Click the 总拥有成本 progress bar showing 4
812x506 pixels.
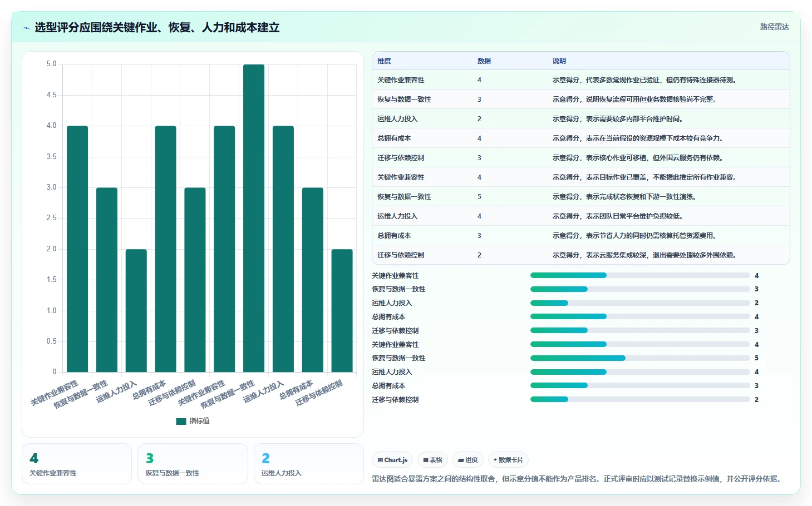click(640, 316)
